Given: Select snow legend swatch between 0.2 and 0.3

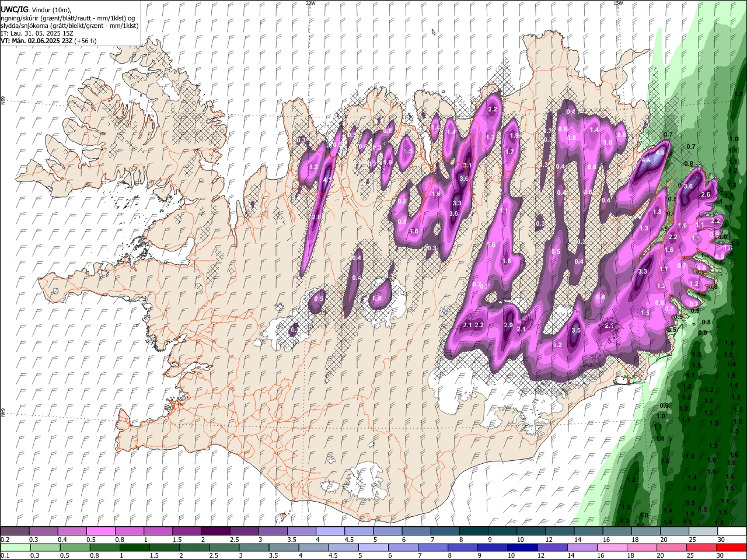Looking at the screenshot, I should 15,531.
